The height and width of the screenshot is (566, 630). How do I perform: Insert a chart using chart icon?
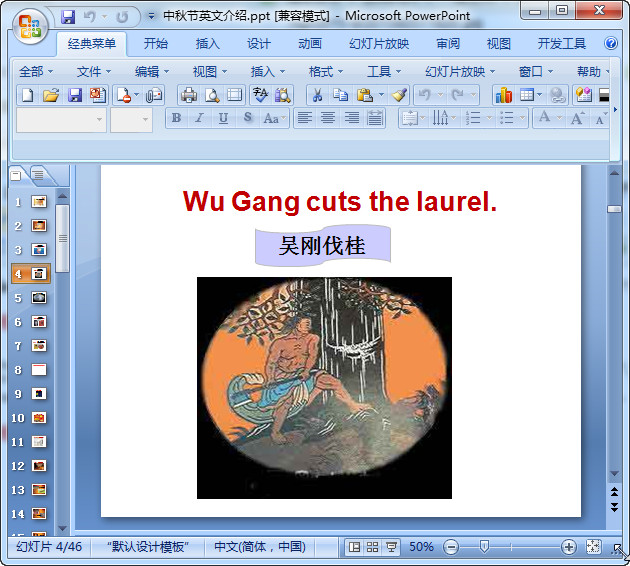[504, 95]
